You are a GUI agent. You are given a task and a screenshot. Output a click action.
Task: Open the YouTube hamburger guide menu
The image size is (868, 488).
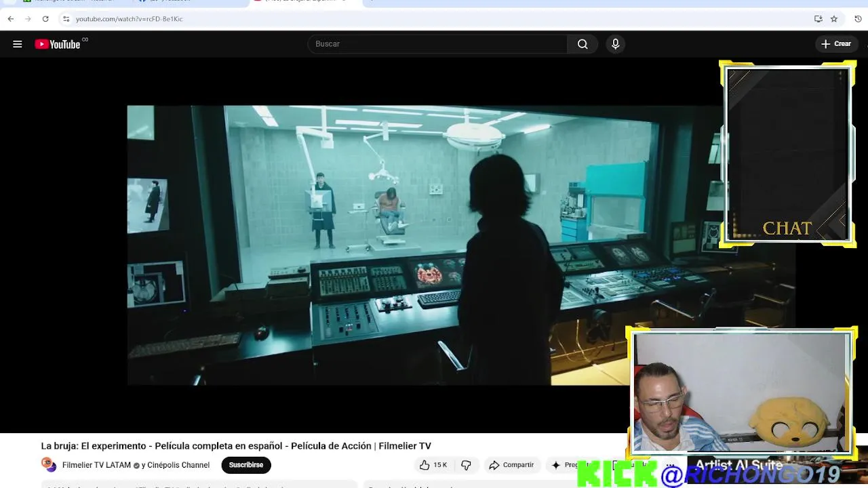(x=18, y=44)
